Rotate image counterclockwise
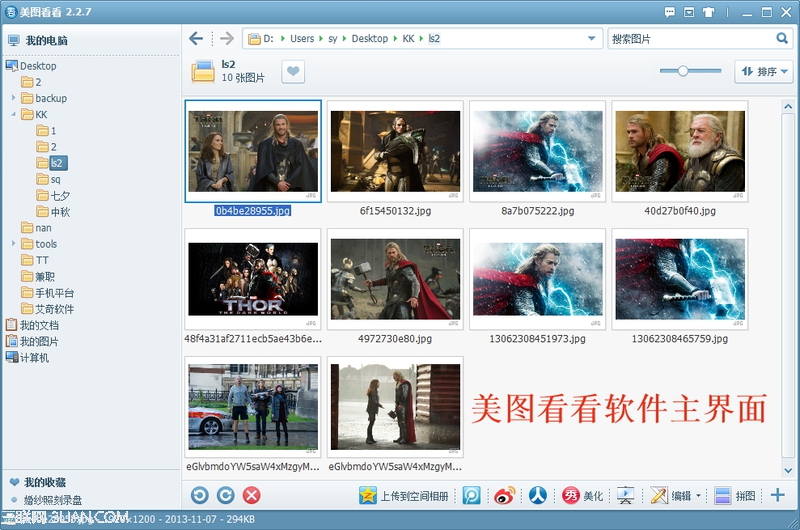800x530 pixels. point(199,495)
